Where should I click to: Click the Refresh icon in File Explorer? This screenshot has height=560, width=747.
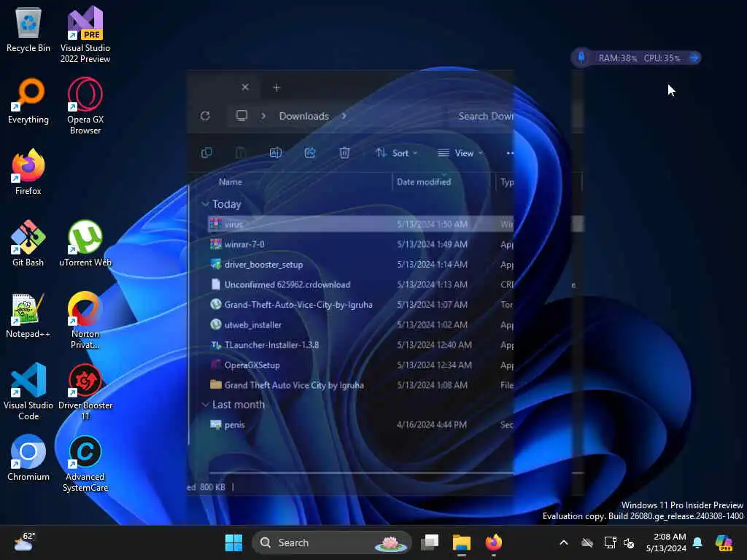(x=205, y=116)
